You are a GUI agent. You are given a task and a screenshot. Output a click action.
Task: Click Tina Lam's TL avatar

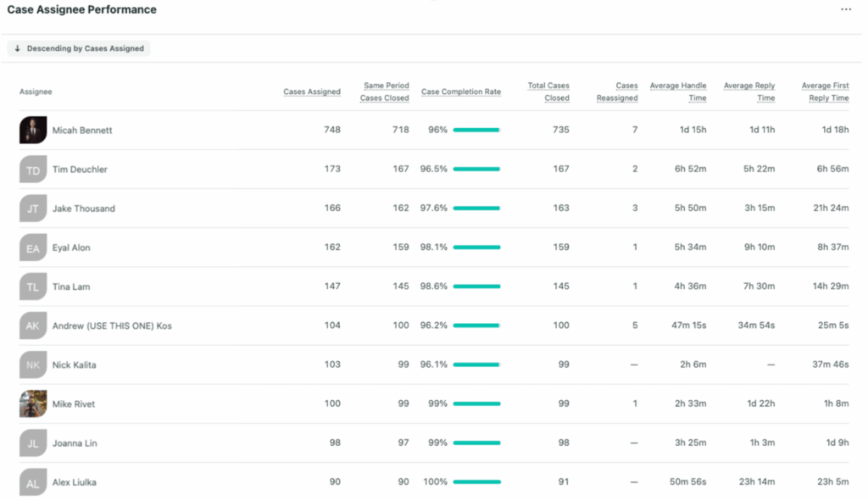point(32,287)
